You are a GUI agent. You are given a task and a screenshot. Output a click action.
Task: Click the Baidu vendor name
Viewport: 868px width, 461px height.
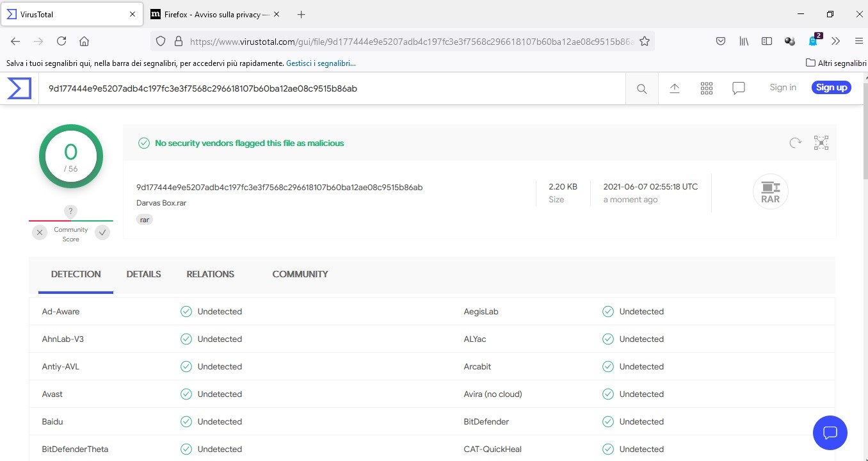[x=52, y=422]
